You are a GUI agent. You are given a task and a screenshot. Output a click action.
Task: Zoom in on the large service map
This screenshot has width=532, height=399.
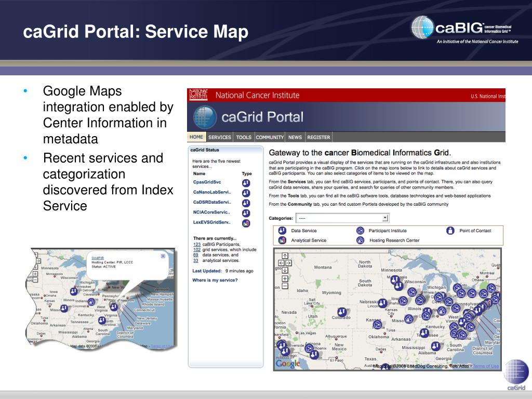click(285, 278)
